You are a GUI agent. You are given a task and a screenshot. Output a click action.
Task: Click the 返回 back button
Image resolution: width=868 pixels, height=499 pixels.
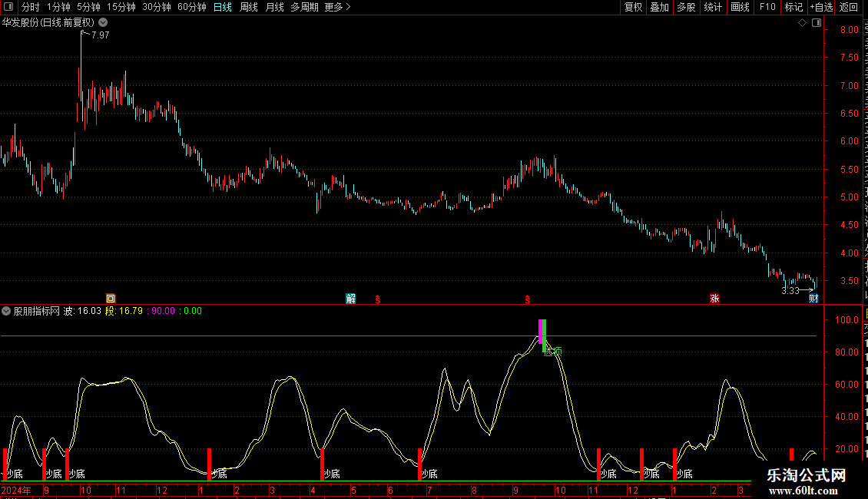[848, 7]
